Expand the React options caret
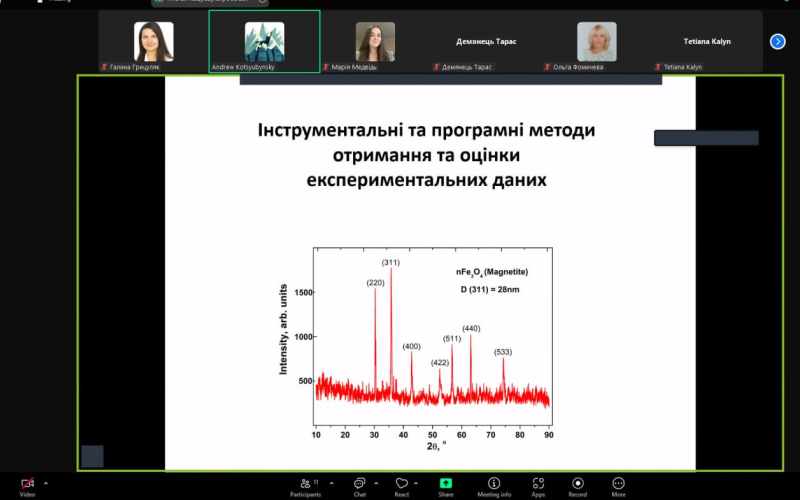 click(416, 483)
